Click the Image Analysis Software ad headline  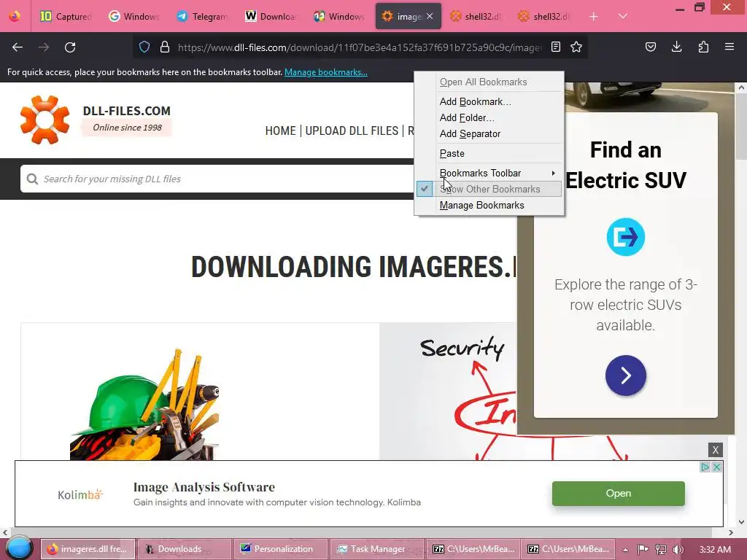click(204, 487)
